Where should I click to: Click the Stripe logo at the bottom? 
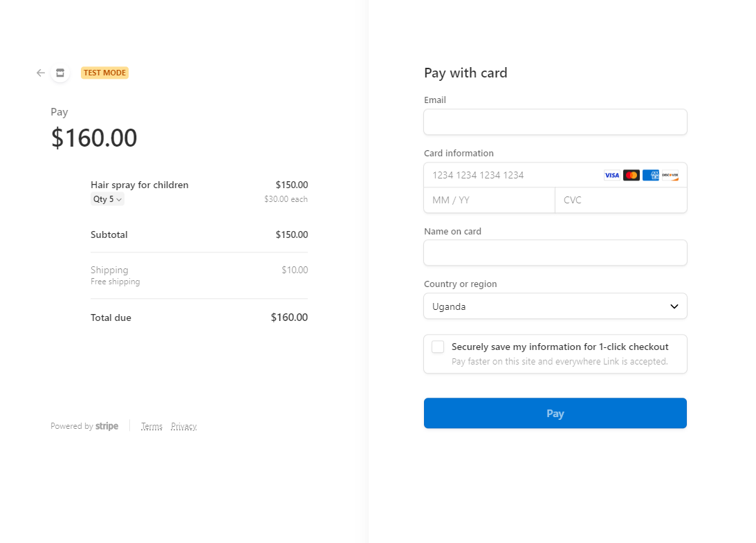point(107,426)
